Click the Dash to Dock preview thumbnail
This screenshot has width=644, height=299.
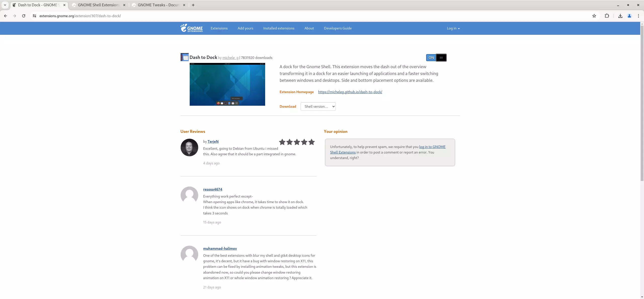227,84
